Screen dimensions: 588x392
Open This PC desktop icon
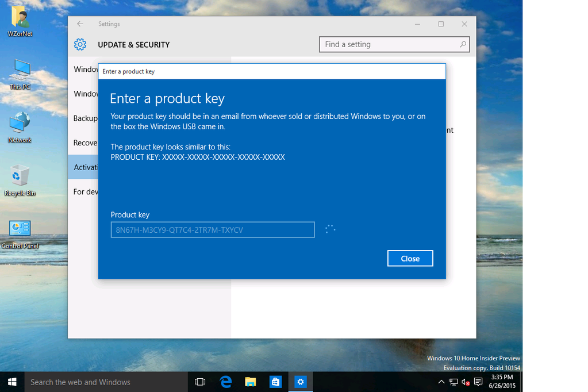[x=20, y=75]
